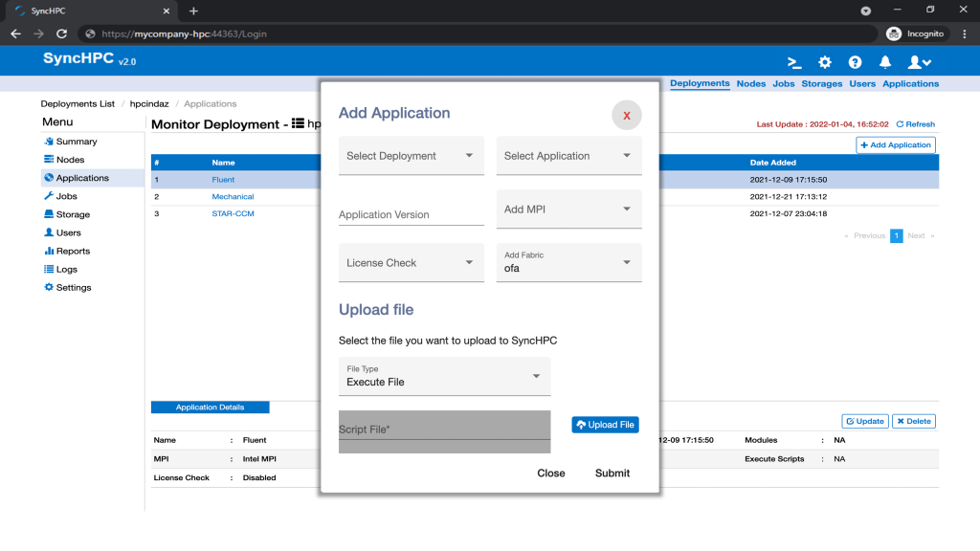This screenshot has width=980, height=551.
Task: Open the STAR-CCM application link
Action: (x=233, y=213)
